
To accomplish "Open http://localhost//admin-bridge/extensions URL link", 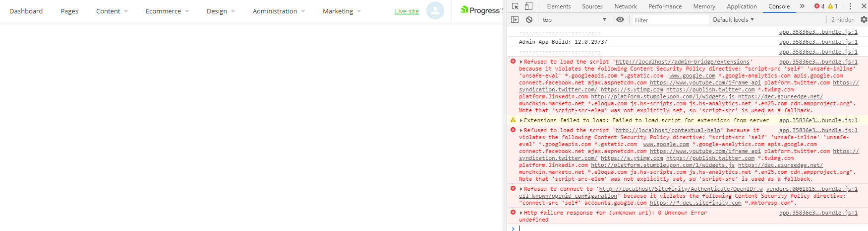I will click(682, 62).
